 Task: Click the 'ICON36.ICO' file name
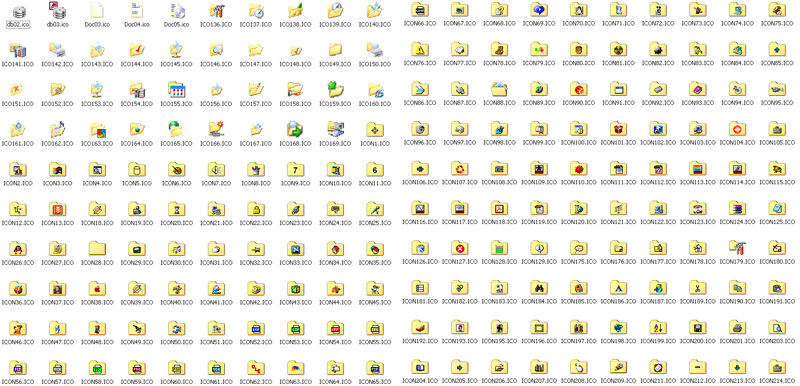(x=18, y=302)
